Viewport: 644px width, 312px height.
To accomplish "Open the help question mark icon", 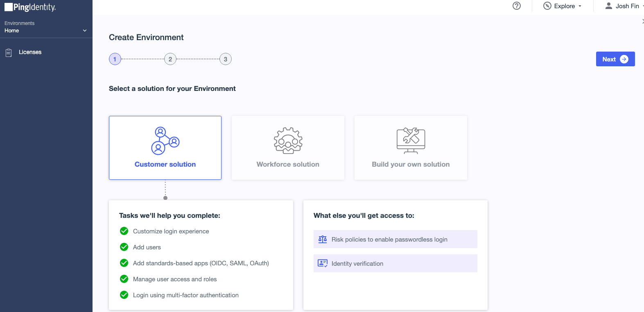I will pyautogui.click(x=517, y=6).
